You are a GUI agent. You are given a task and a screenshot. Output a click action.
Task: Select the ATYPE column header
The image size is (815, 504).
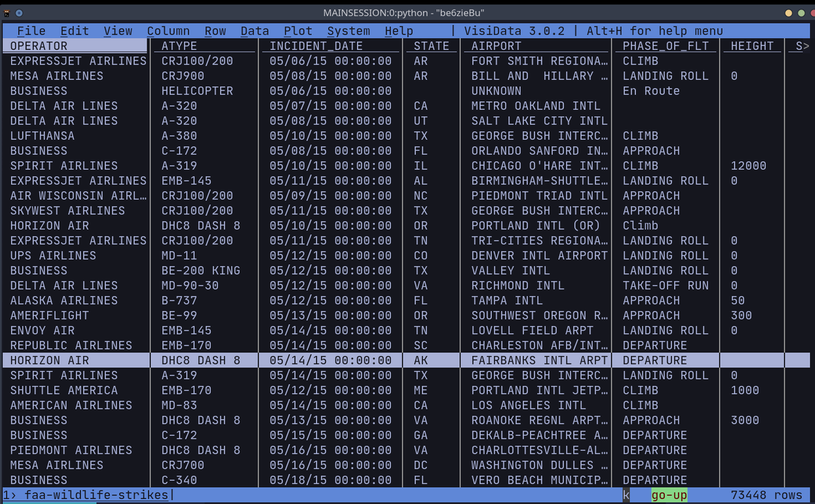179,46
